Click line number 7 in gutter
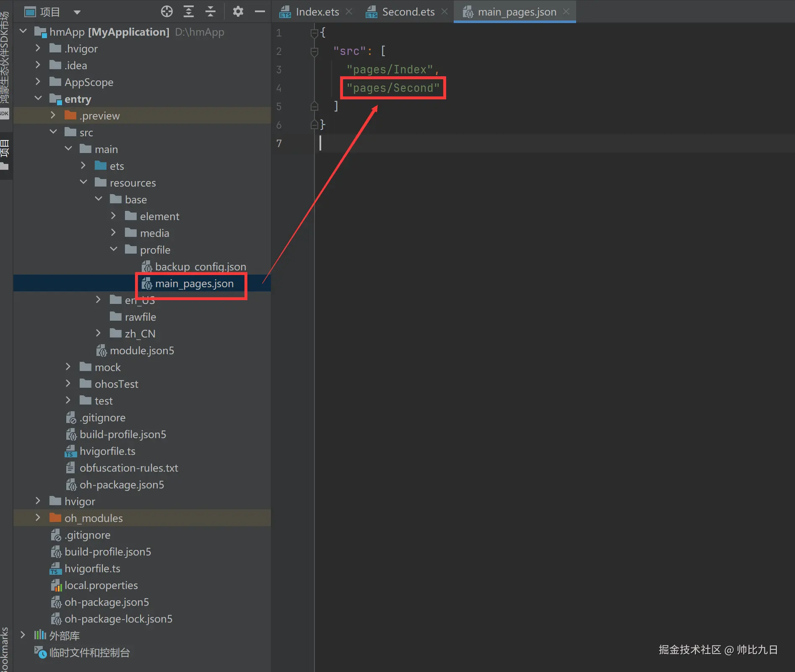The width and height of the screenshot is (795, 672). click(279, 143)
